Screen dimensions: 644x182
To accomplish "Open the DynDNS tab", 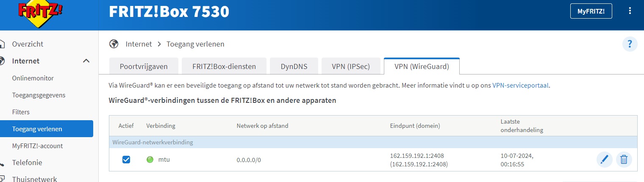I will [294, 66].
